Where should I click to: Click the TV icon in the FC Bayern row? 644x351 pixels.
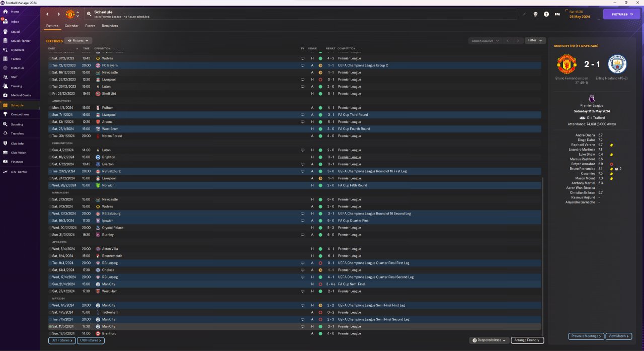tap(302, 65)
